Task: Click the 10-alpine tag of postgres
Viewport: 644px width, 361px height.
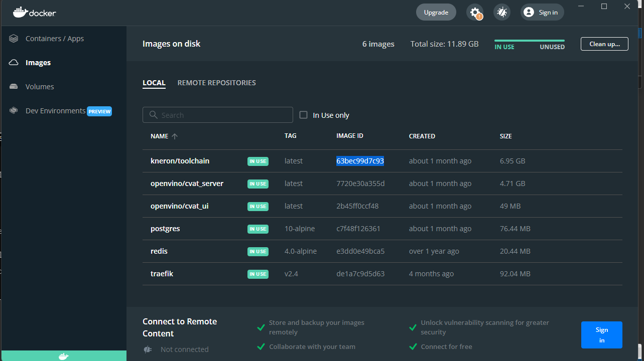Action: click(x=300, y=229)
